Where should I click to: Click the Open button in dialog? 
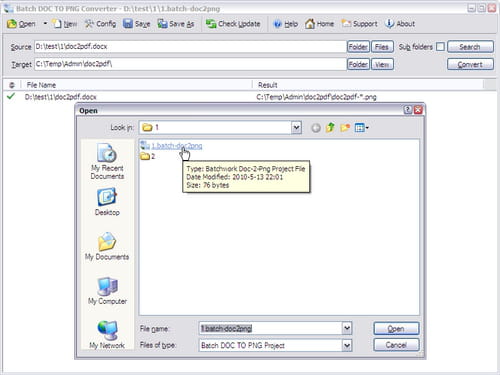tap(396, 329)
